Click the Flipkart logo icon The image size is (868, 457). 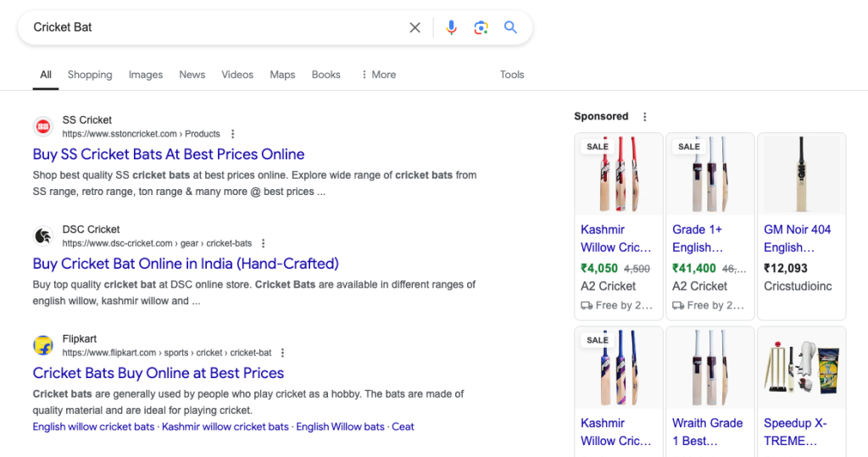click(43, 345)
